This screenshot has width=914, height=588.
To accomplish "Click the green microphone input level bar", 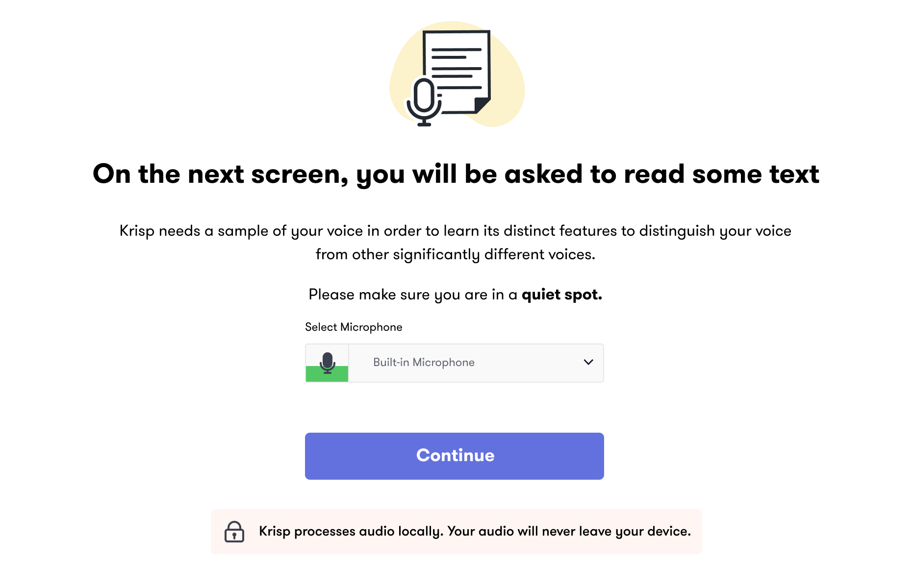I will pos(327,374).
